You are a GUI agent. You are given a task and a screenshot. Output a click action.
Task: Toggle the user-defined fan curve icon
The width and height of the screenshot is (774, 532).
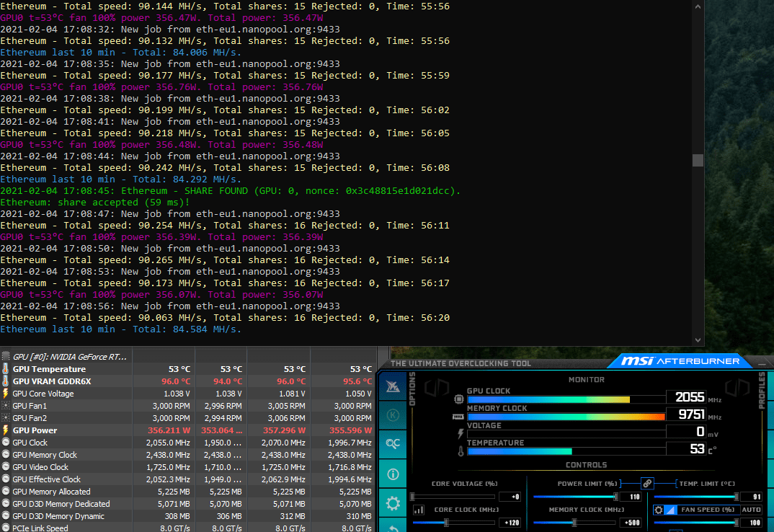670,510
